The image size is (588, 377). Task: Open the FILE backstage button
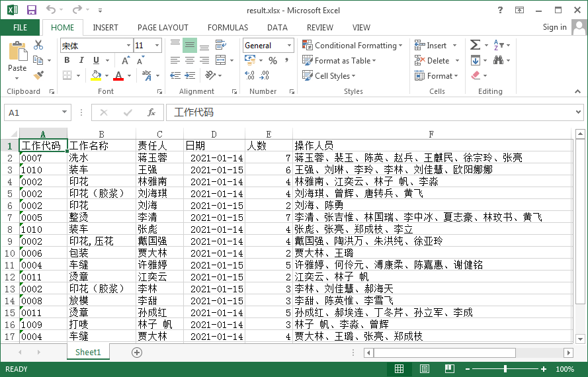(x=20, y=28)
